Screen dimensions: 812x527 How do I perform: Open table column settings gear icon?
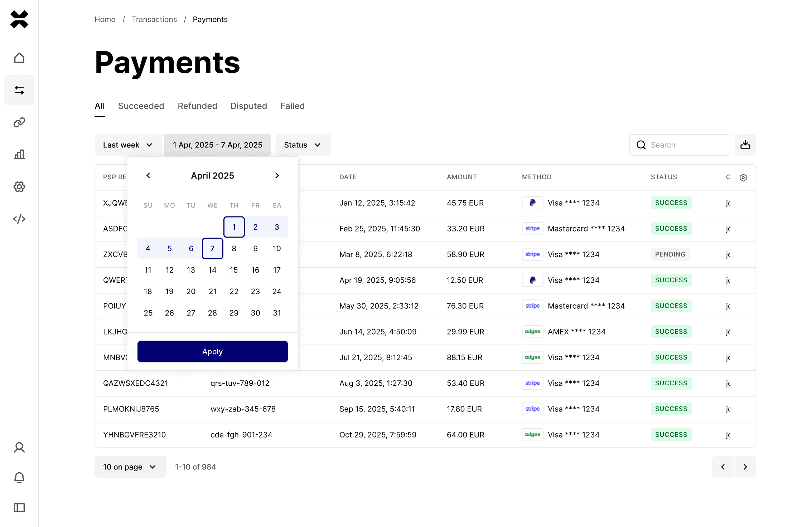tap(743, 177)
